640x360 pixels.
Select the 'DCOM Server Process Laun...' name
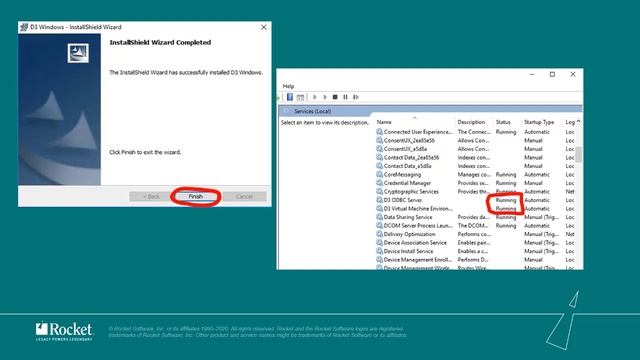418,226
